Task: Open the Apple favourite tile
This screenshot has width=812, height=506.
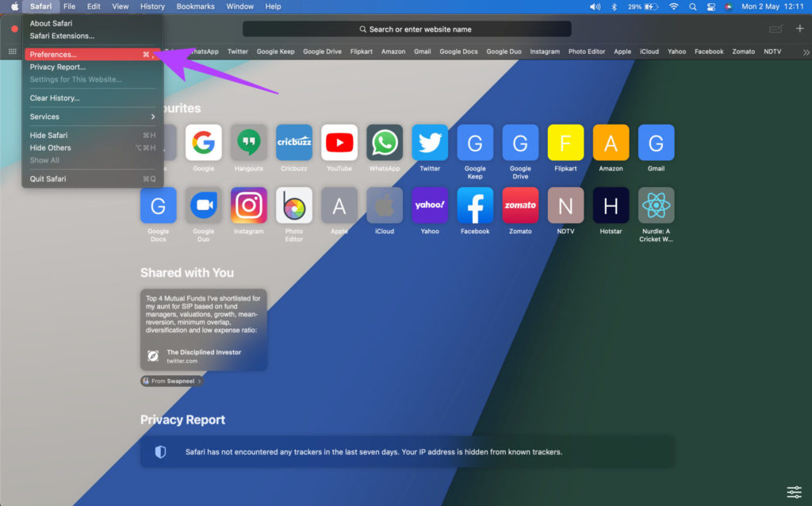Action: click(x=339, y=205)
